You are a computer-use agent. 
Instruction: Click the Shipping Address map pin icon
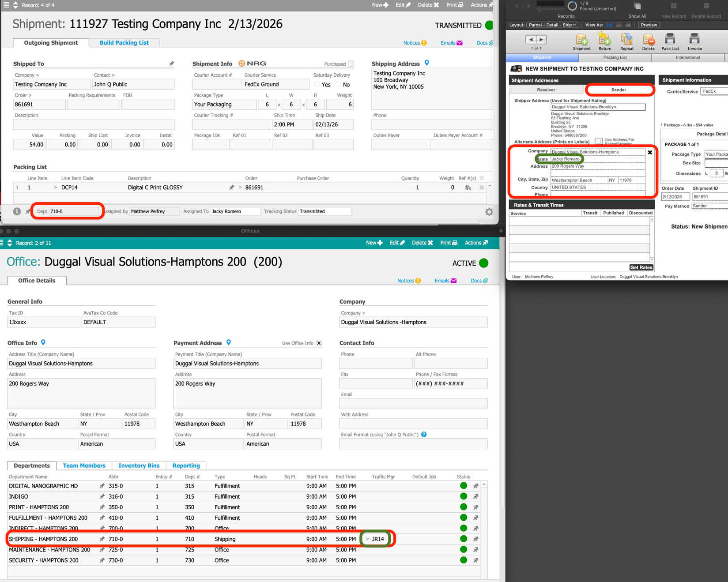click(x=427, y=63)
